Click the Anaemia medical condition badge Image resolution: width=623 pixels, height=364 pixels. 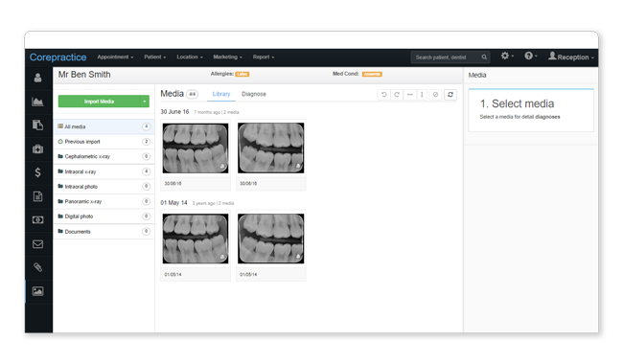click(x=372, y=74)
